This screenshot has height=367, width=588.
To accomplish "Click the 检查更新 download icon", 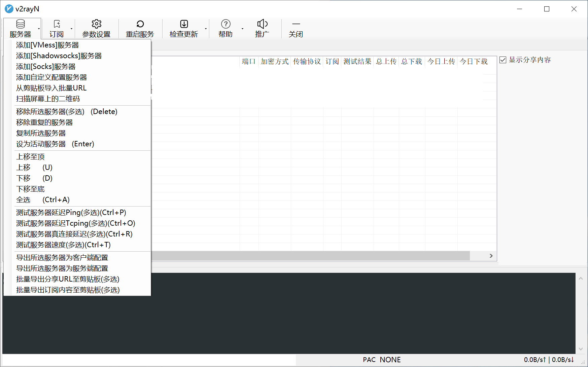I will coord(184,24).
